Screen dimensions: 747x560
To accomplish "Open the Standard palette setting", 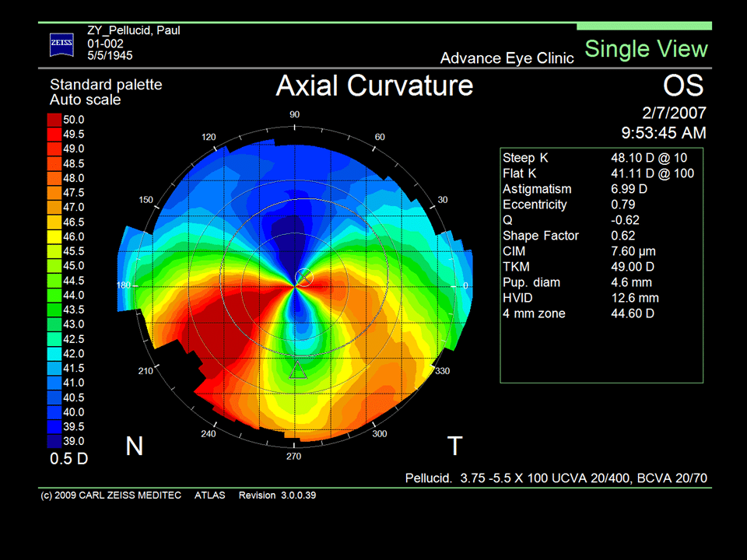I will click(106, 85).
